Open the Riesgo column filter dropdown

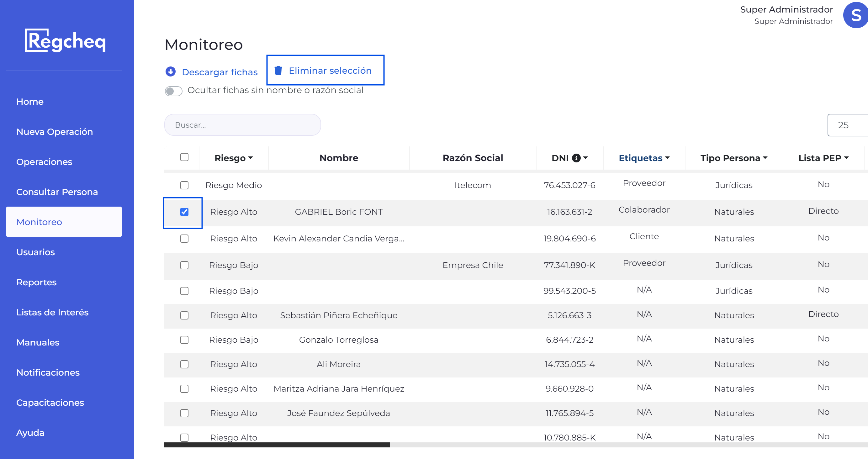point(250,158)
